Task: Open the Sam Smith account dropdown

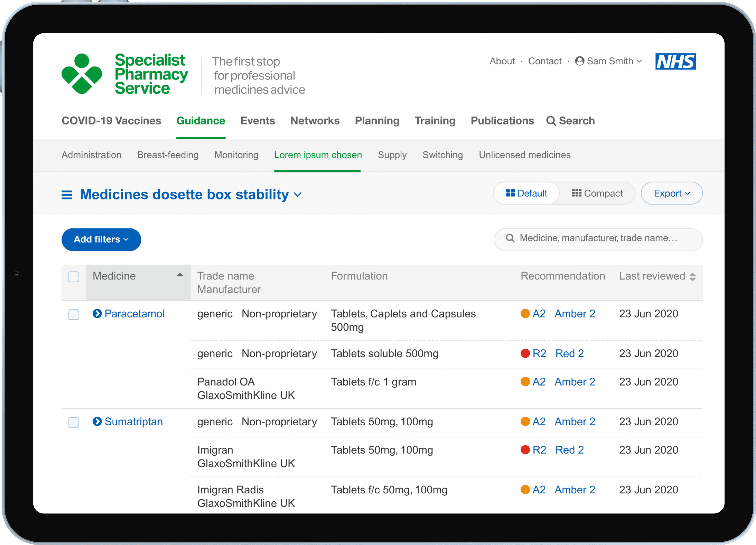Action: [x=609, y=61]
